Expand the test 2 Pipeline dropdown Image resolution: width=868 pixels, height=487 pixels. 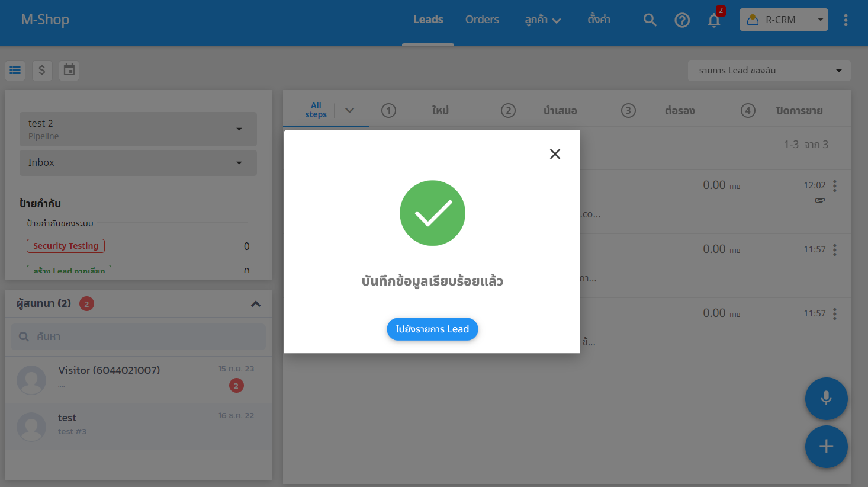[138, 129]
